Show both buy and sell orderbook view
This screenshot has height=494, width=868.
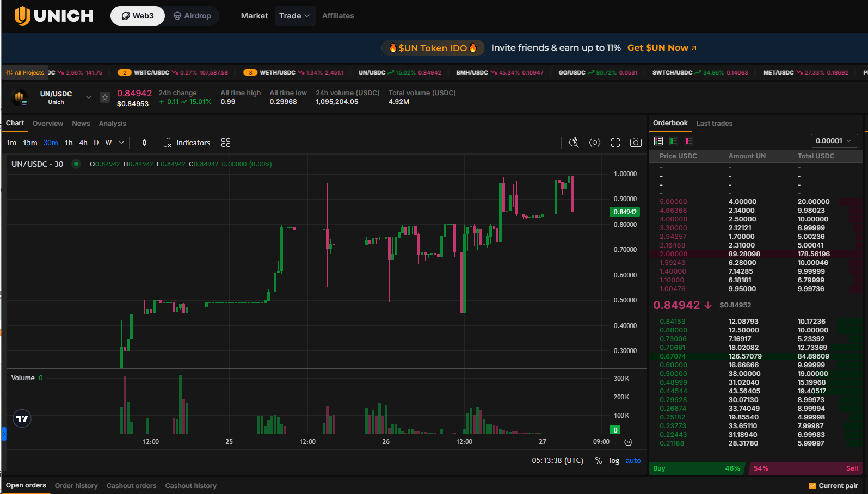[658, 141]
